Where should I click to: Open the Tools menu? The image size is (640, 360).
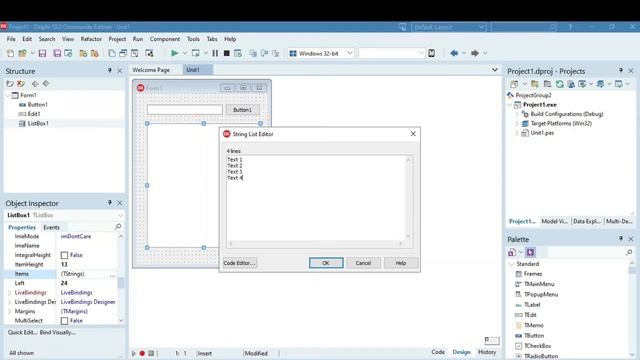[x=193, y=39]
